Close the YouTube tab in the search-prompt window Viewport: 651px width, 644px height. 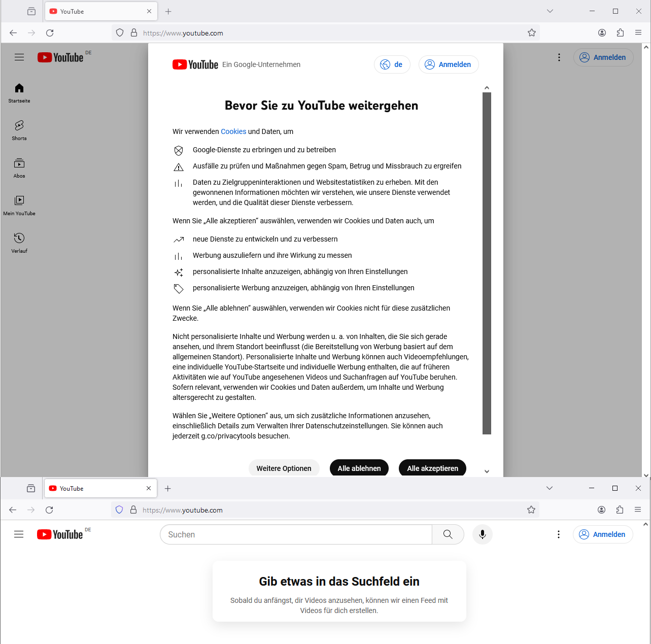[x=149, y=488]
